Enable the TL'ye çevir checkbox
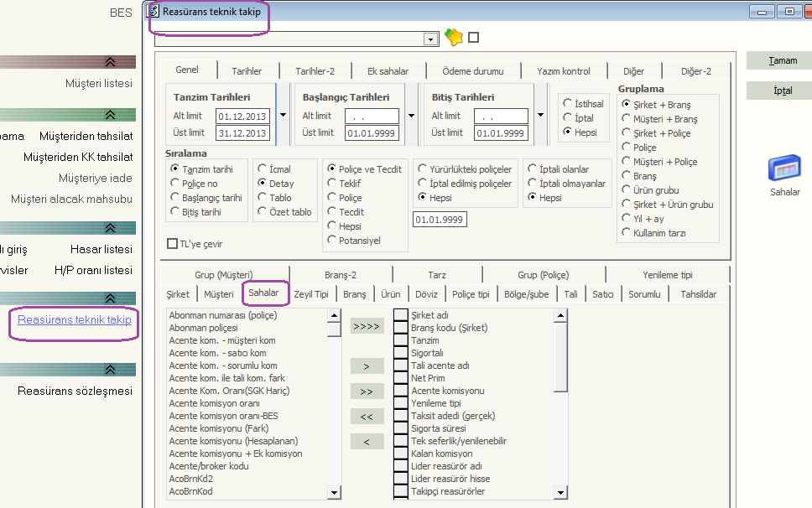 pos(173,244)
